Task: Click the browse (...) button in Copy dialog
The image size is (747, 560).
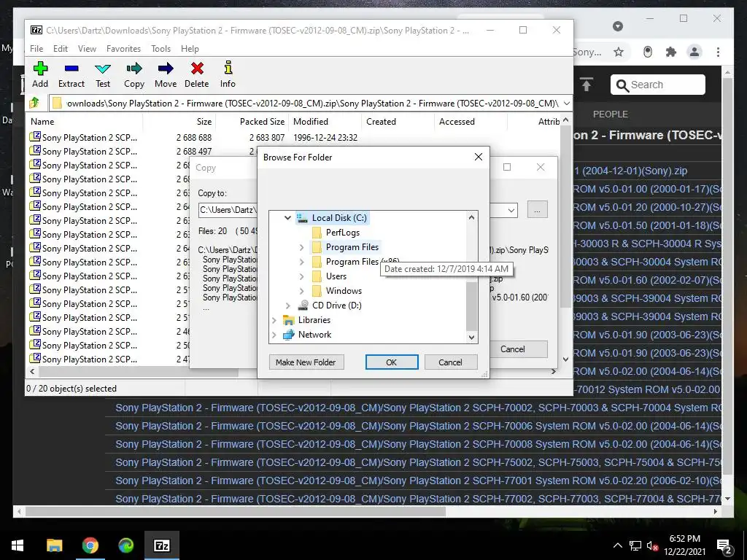Action: click(538, 209)
